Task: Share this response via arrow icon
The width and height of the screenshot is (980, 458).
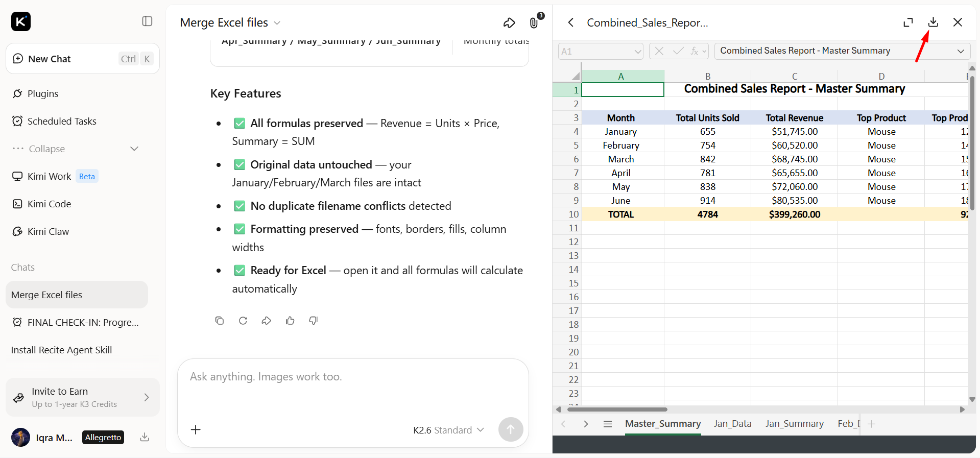Action: (266, 321)
